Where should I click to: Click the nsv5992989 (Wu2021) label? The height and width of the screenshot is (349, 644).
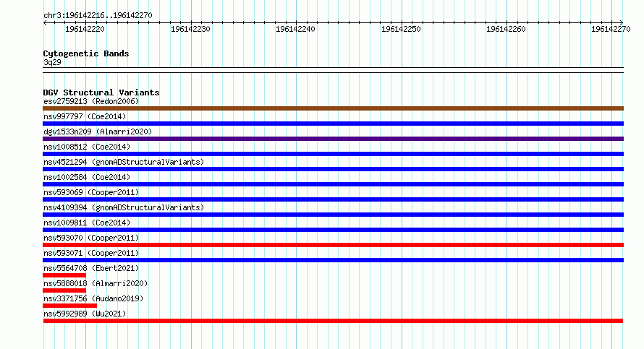pos(85,314)
